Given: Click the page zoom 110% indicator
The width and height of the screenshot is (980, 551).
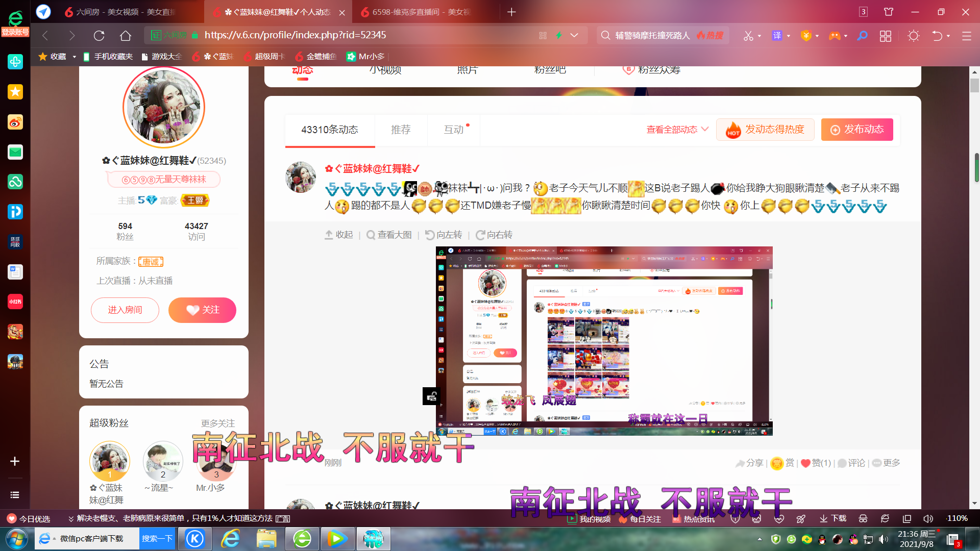Looking at the screenshot, I should [957, 518].
